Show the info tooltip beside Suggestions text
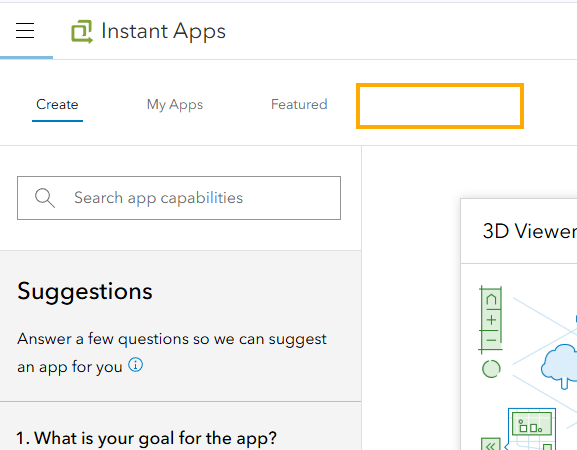 click(135, 365)
